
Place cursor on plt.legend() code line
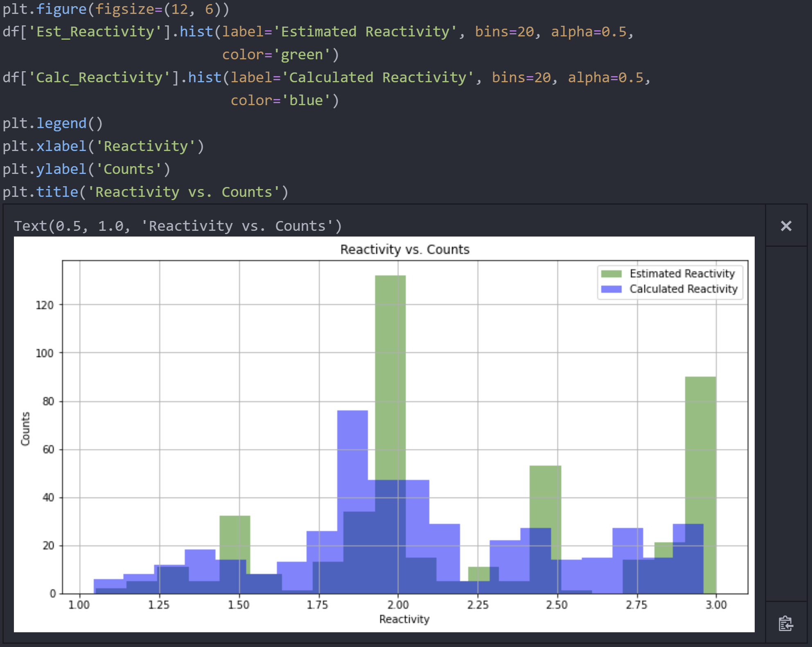53,123
